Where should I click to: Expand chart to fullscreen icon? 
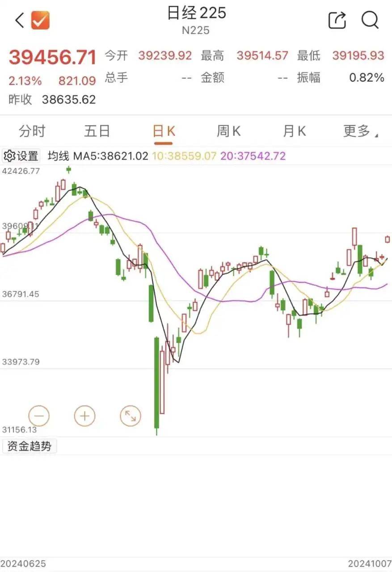131,416
